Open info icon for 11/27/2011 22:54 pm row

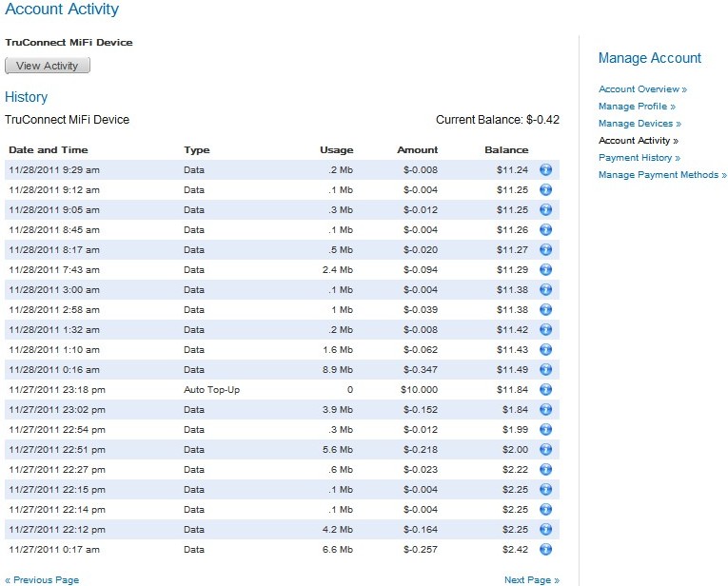[x=545, y=429]
